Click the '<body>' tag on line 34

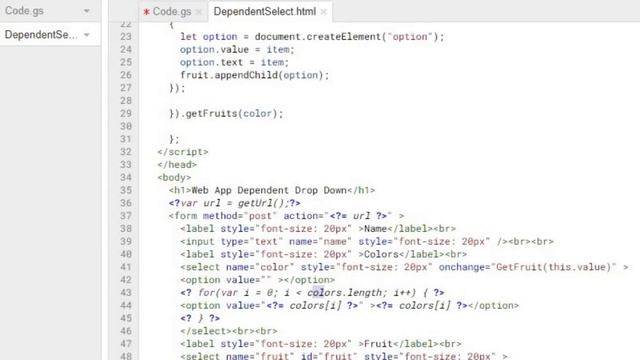click(x=174, y=178)
